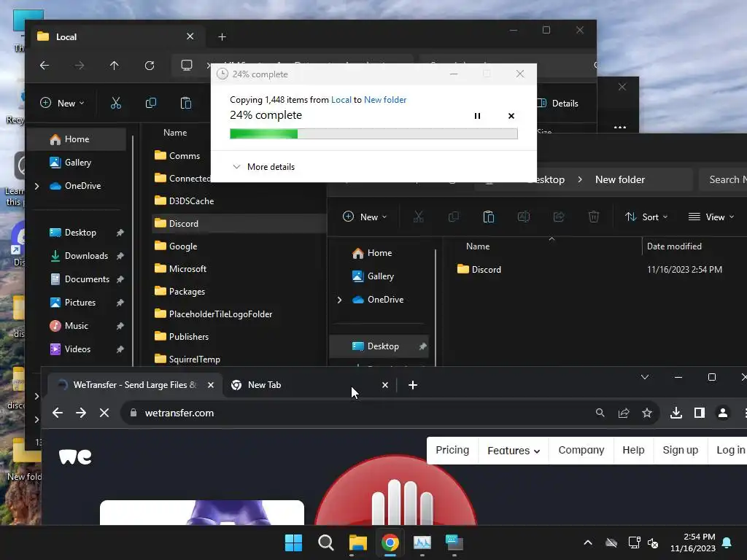Viewport: 747px width, 560px height.
Task: Open the Sort dropdown
Action: [x=646, y=217]
